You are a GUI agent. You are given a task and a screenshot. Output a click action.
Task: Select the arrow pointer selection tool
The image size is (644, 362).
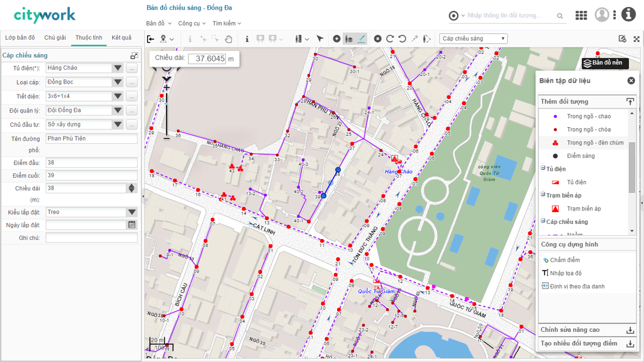tap(320, 39)
